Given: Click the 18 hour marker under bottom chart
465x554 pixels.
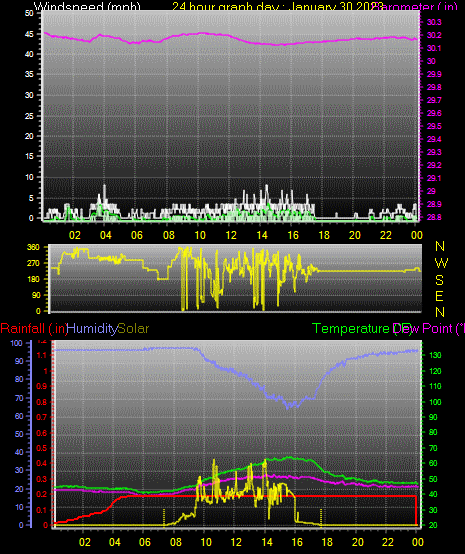Looking at the screenshot, I should (327, 542).
